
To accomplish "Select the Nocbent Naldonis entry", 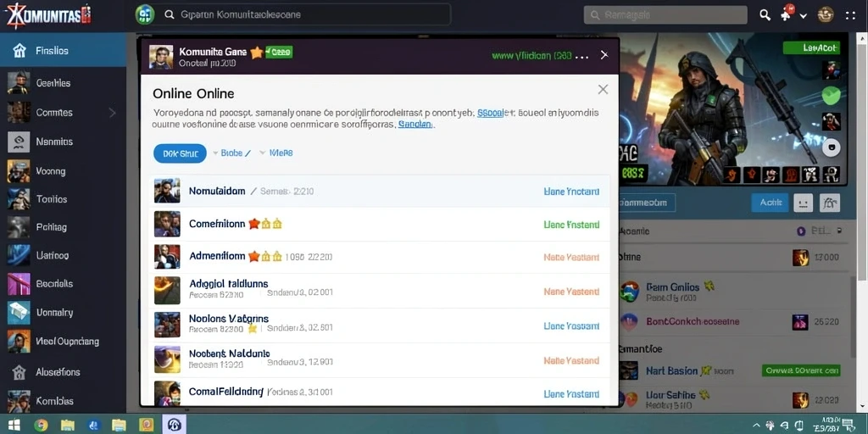I will (x=380, y=359).
